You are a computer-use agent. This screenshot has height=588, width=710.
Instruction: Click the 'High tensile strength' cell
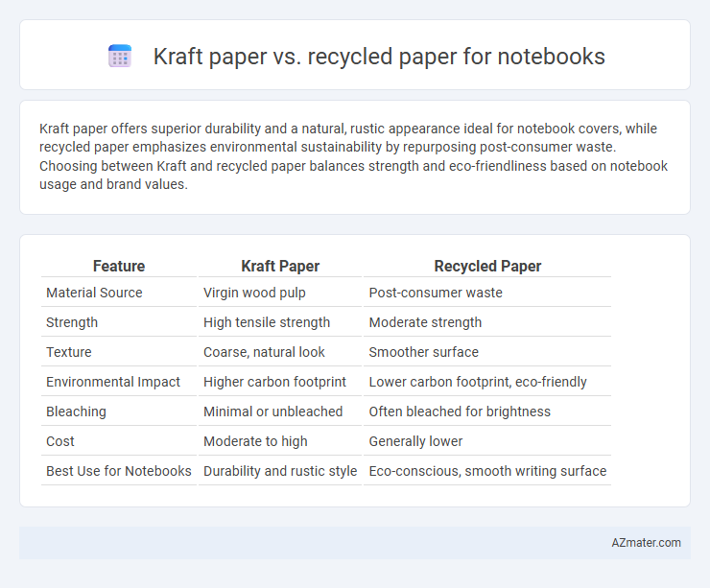pyautogui.click(x=267, y=322)
